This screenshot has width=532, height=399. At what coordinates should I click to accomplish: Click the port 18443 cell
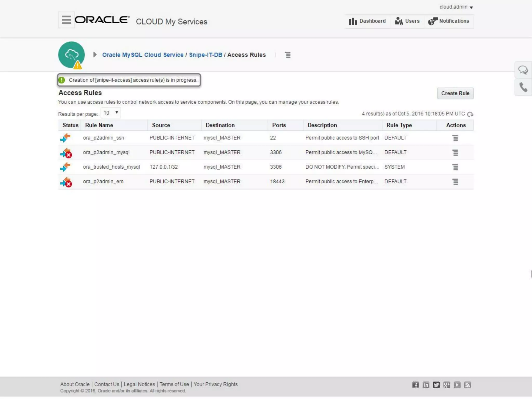coord(277,182)
